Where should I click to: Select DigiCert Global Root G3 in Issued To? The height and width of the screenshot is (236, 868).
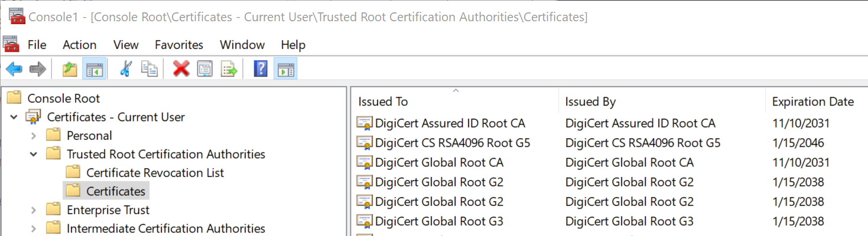click(x=439, y=222)
